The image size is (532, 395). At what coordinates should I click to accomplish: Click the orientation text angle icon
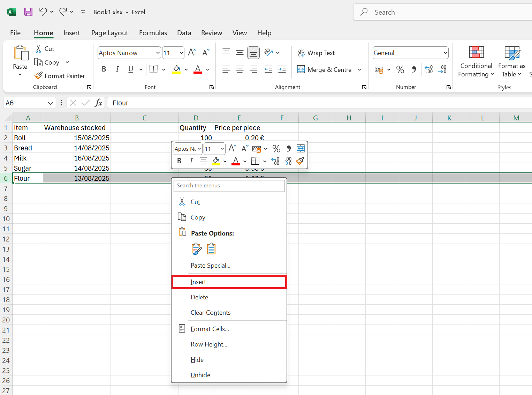tap(268, 53)
